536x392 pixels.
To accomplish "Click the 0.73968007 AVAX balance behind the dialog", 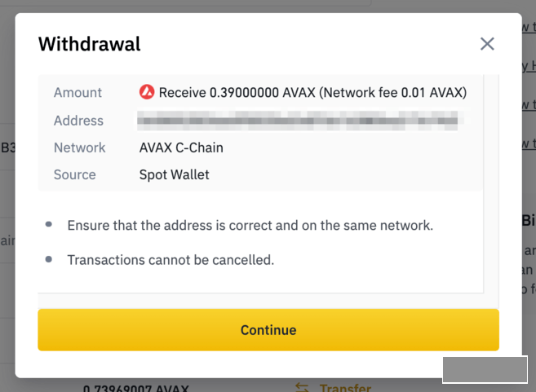I will point(135,388).
